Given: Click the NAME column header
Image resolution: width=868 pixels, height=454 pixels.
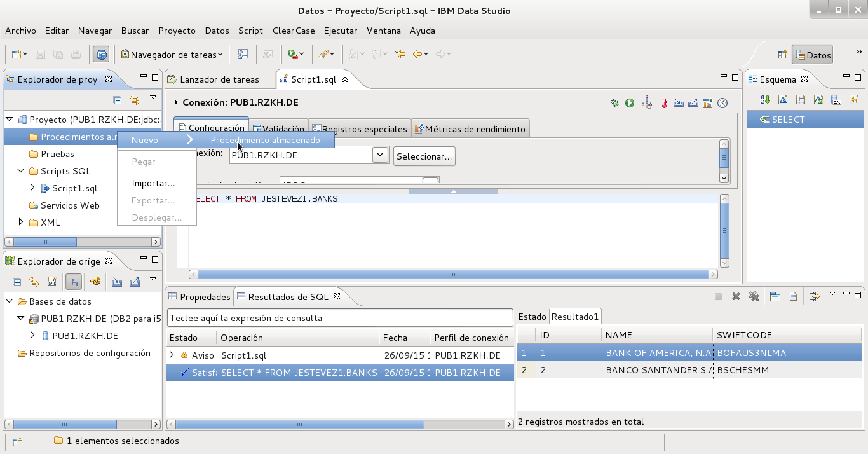Looking at the screenshot, I should point(657,335).
